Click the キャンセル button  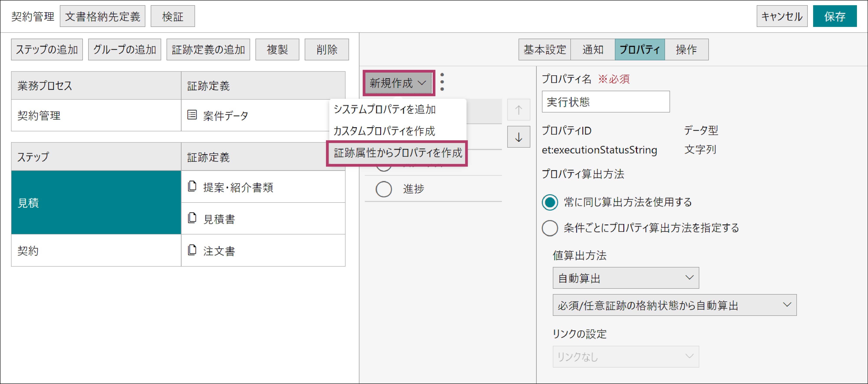point(782,16)
